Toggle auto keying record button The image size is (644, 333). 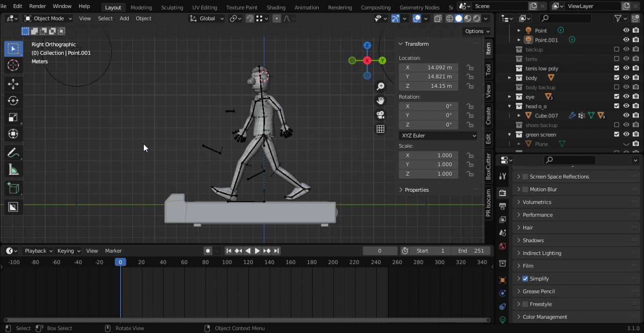click(x=208, y=251)
